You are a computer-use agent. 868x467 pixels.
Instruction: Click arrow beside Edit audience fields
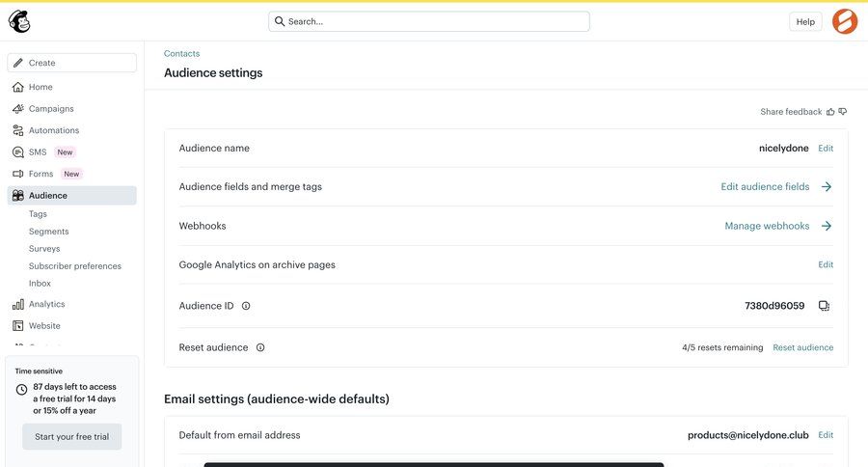tap(827, 186)
